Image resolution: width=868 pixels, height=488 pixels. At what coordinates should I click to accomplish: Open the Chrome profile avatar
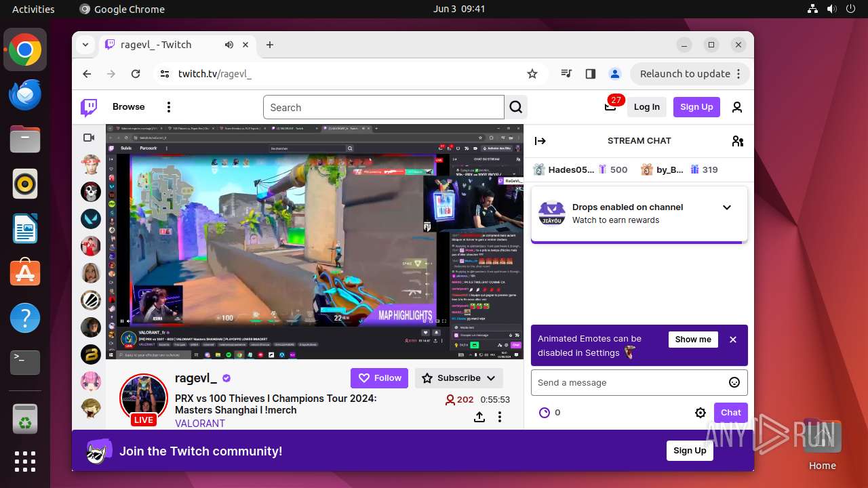(615, 74)
